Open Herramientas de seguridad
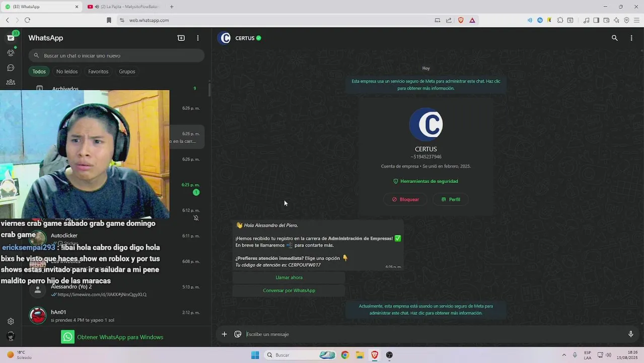Screen dimensions: 644x363 [x=426, y=181]
